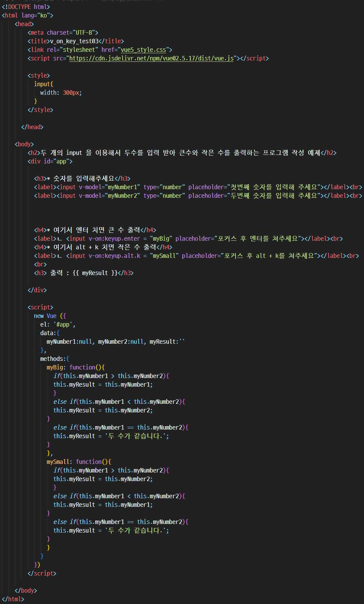Click the first if condition inside mySmall

coord(111,470)
